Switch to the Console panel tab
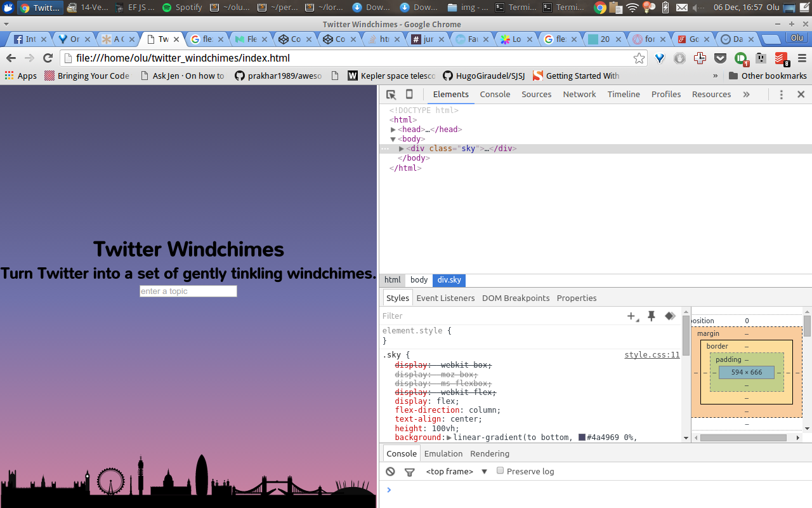This screenshot has height=508, width=812. pos(495,94)
